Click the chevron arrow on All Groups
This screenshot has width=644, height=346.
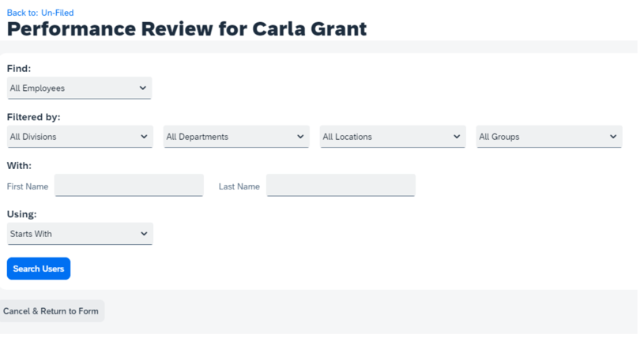click(613, 137)
